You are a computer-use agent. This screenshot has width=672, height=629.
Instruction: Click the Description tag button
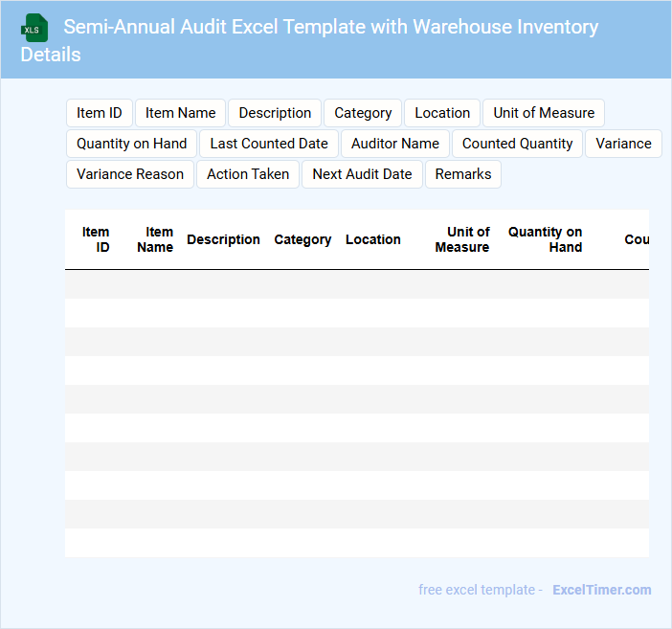pyautogui.click(x=275, y=113)
